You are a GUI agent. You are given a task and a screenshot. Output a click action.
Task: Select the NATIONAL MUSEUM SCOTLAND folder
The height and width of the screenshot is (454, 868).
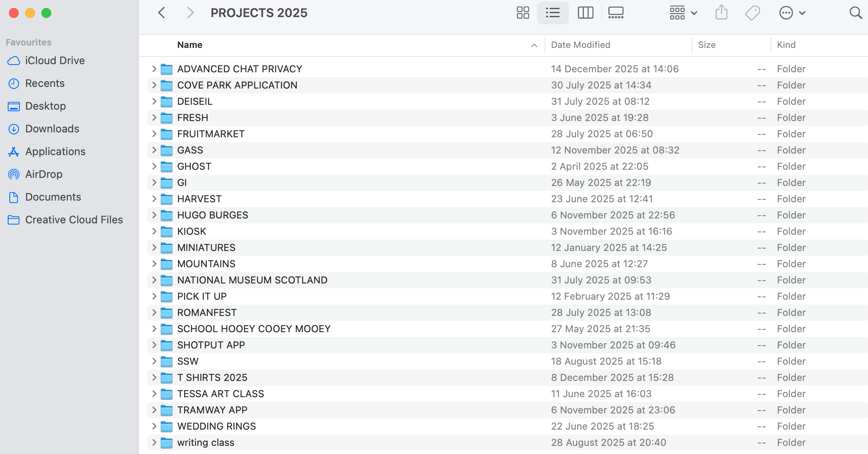[252, 280]
